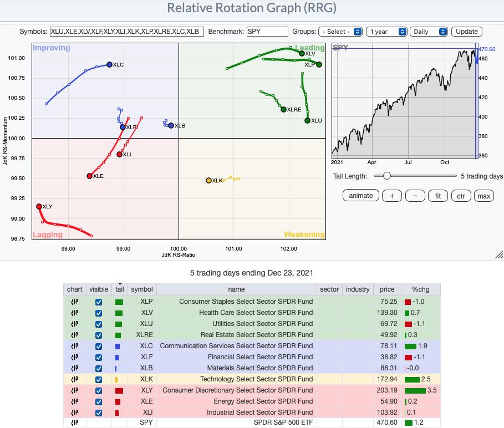The height and width of the screenshot is (428, 504).
Task: Click XLC blue tail color swatch
Action: tap(118, 347)
